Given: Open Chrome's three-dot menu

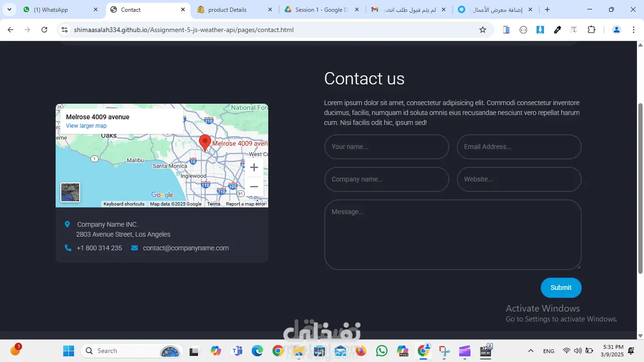Looking at the screenshot, I should tap(633, 30).
